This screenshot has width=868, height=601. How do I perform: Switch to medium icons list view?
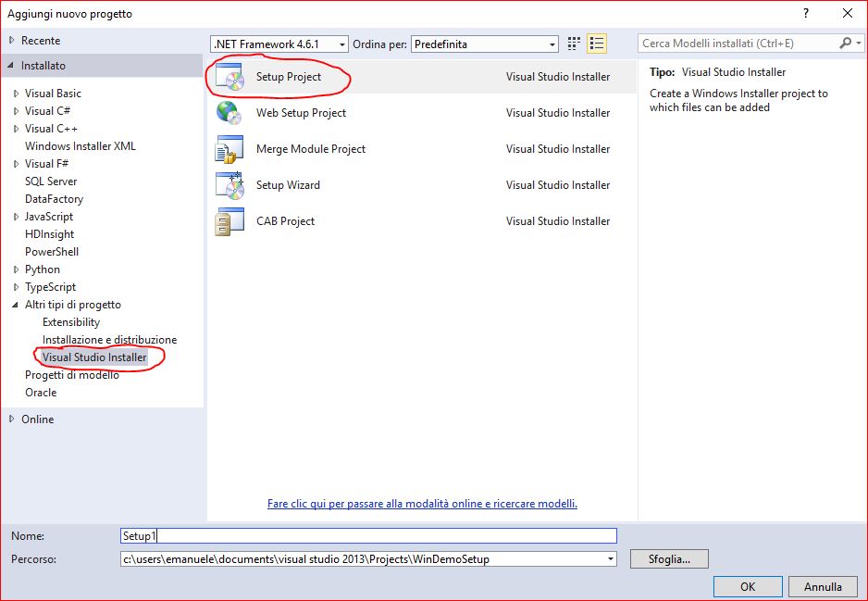pyautogui.click(x=597, y=44)
